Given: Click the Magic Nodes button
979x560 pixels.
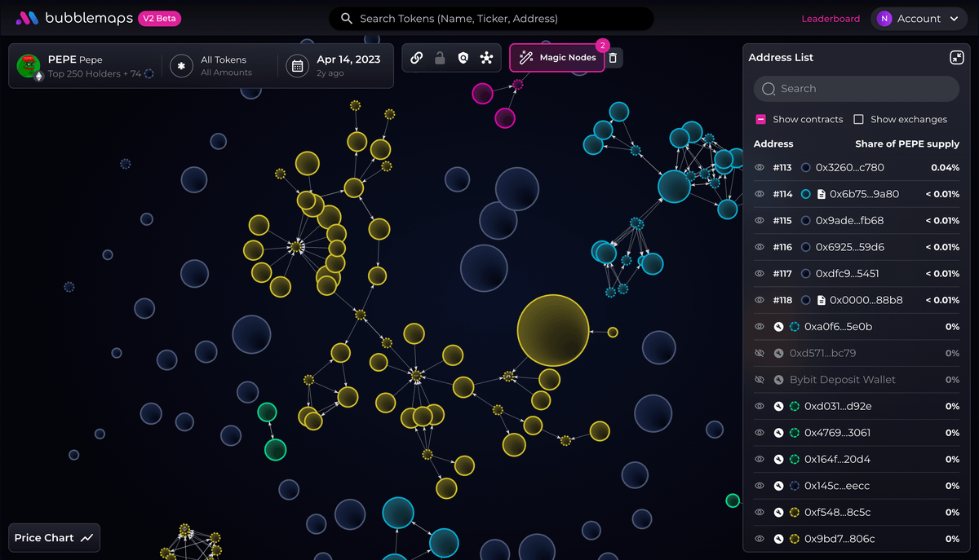Looking at the screenshot, I should coord(558,58).
